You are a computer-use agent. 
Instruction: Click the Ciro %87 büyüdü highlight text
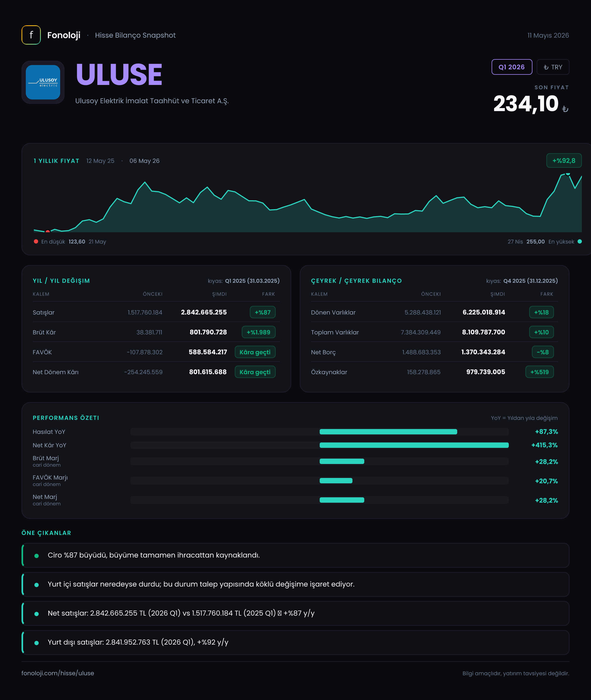154,555
